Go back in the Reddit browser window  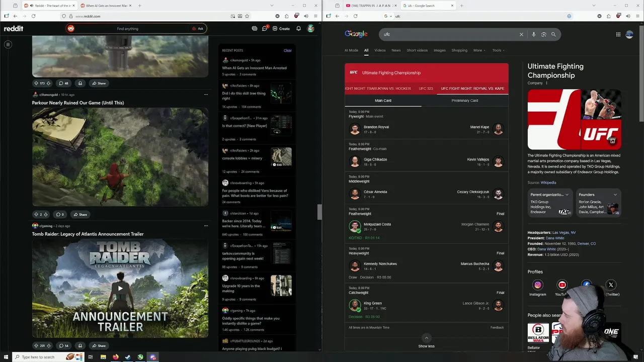click(15, 16)
